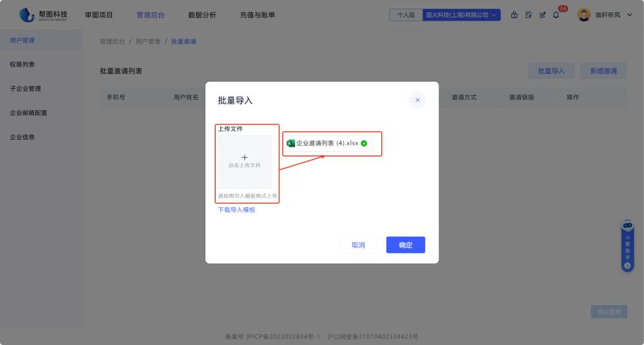Switch to 个人版 mode
The width and height of the screenshot is (644, 345).
[x=406, y=15]
